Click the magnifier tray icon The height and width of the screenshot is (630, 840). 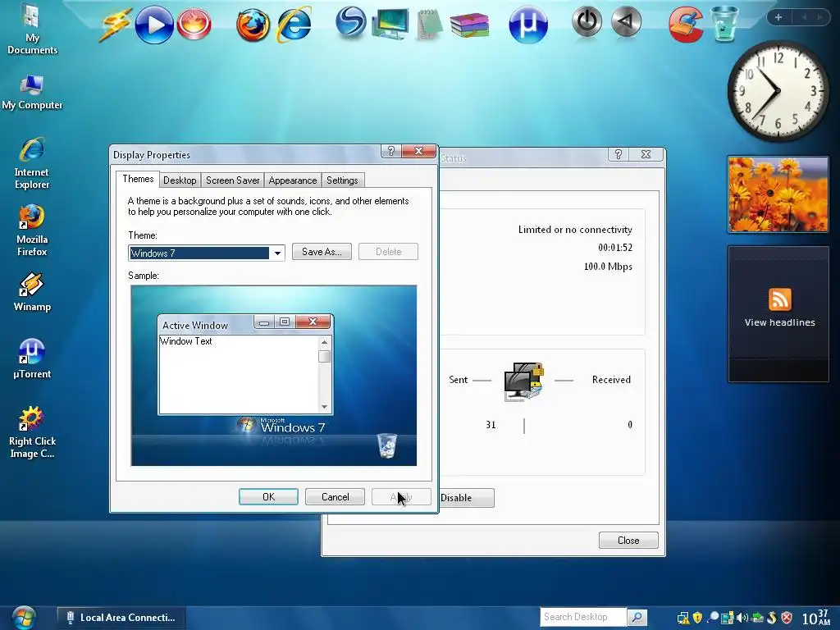[x=713, y=618]
